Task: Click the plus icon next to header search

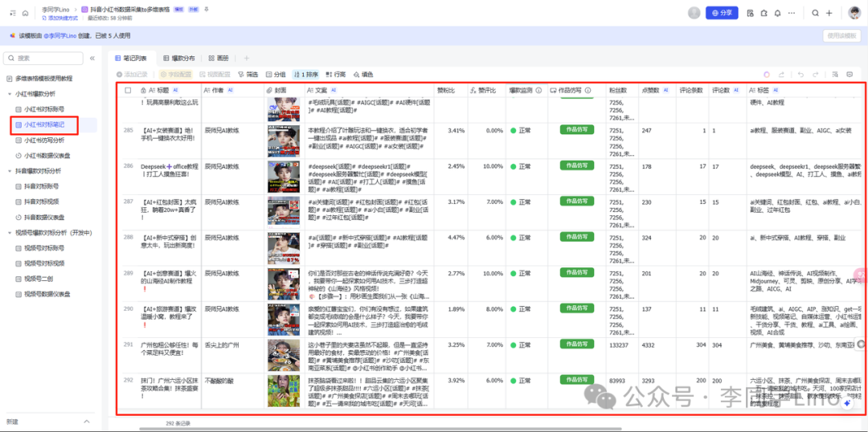Action: [829, 14]
